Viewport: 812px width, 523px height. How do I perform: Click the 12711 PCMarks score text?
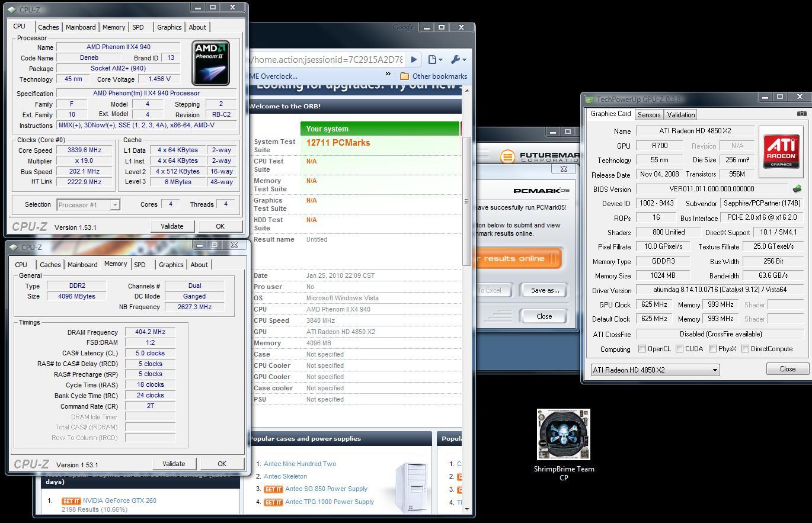click(x=338, y=143)
